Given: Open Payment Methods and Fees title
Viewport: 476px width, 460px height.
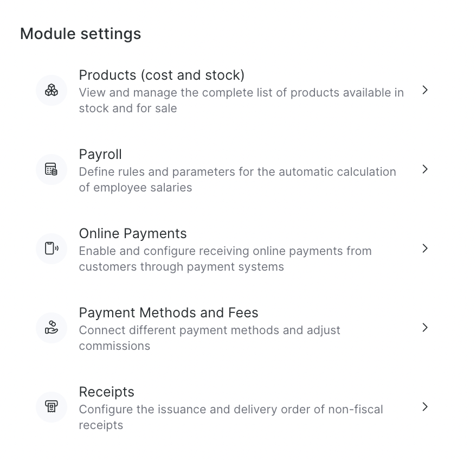Looking at the screenshot, I should [x=169, y=312].
